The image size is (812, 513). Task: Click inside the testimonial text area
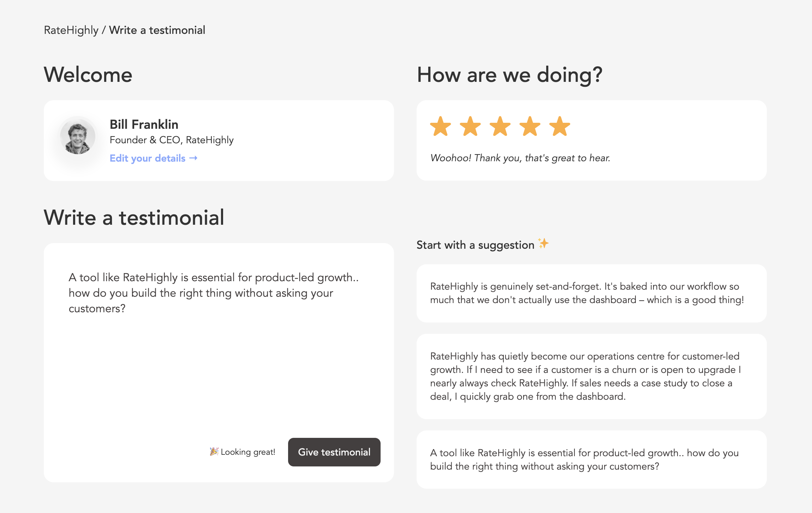coord(212,353)
